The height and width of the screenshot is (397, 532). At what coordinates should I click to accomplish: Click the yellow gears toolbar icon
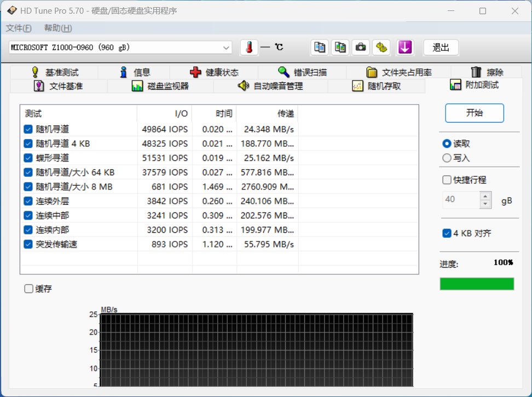pos(381,48)
